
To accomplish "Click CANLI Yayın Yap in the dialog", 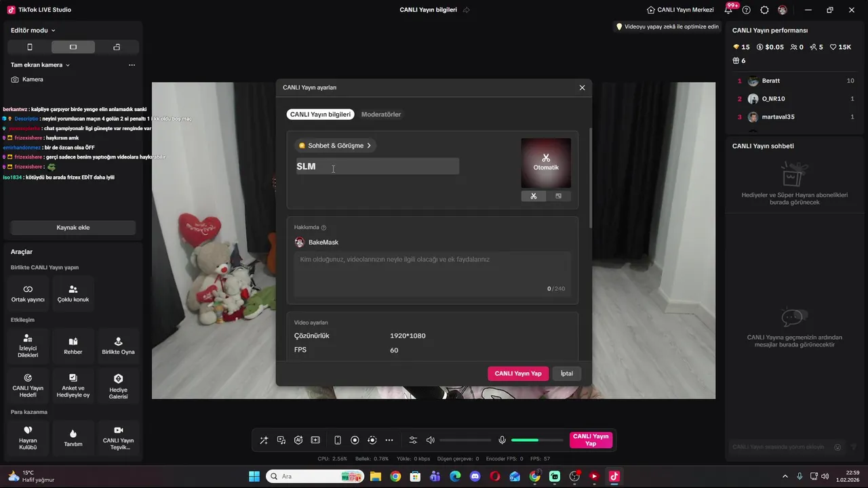I will 518,373.
